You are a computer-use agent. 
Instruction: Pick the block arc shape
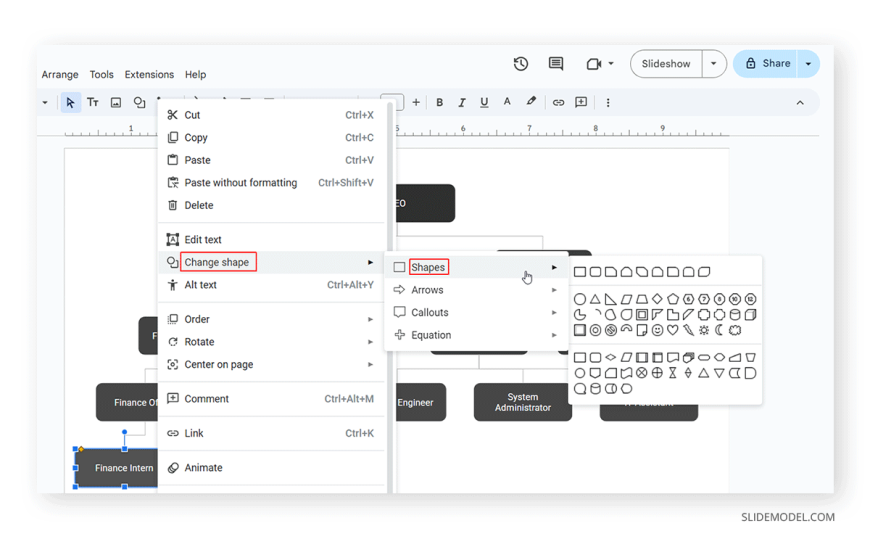626,329
